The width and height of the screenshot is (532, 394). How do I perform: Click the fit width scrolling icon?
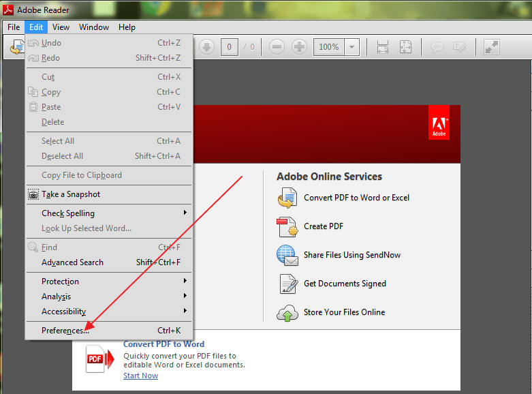click(x=383, y=47)
